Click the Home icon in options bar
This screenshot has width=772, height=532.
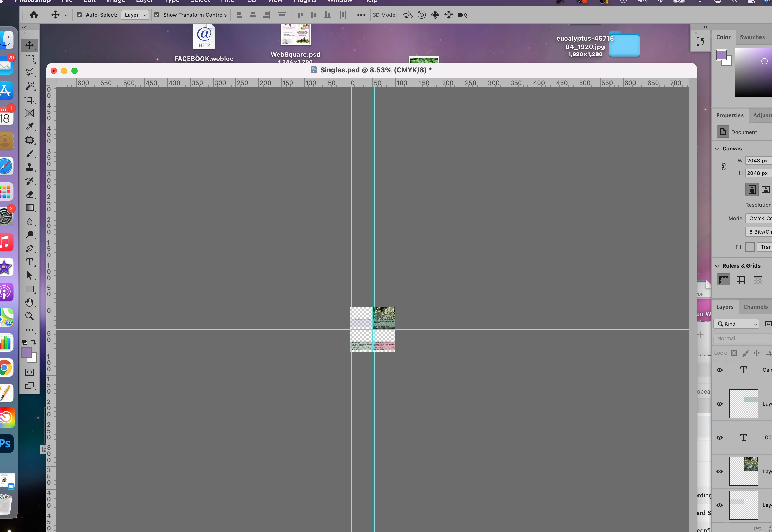(x=34, y=15)
